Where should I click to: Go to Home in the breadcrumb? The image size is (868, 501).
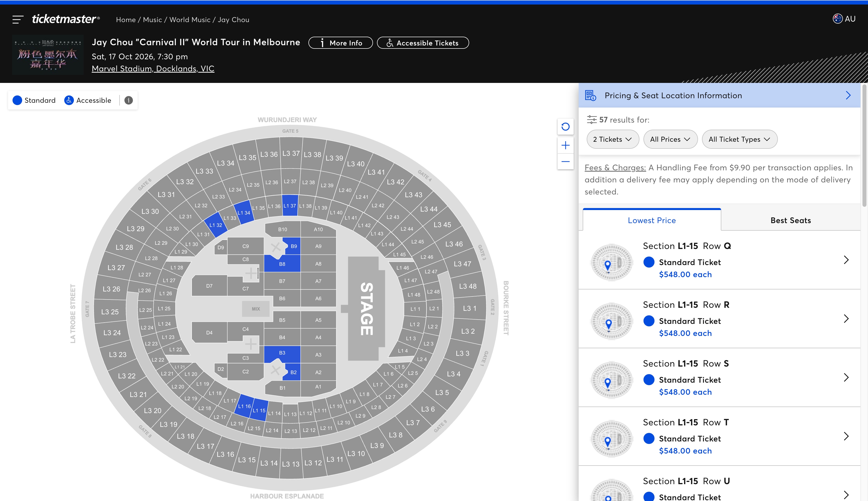click(x=126, y=20)
